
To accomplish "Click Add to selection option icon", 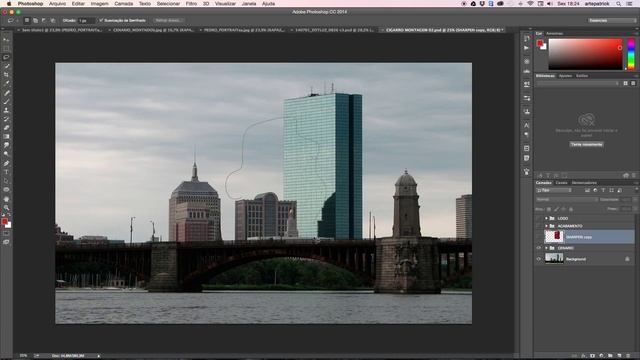I will pyautogui.click(x=36, y=20).
